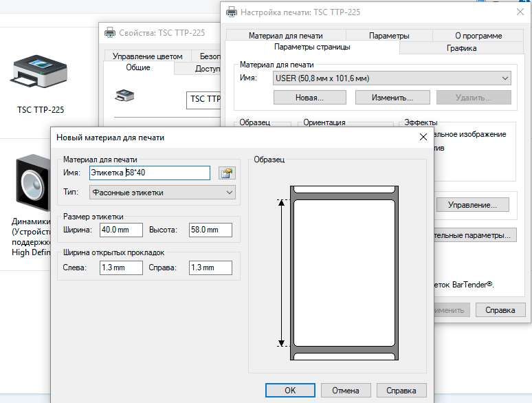Close the Новый материал для печати dialog
532x403 pixels.
(x=423, y=138)
